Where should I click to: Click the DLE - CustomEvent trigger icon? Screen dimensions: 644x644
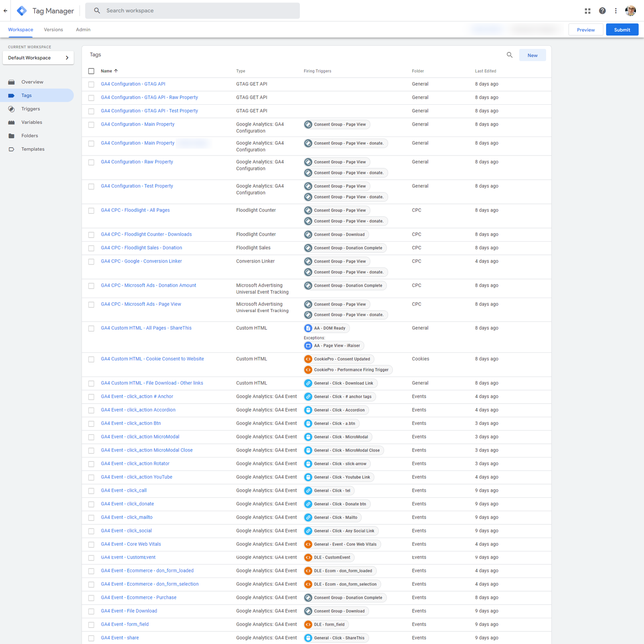308,557
